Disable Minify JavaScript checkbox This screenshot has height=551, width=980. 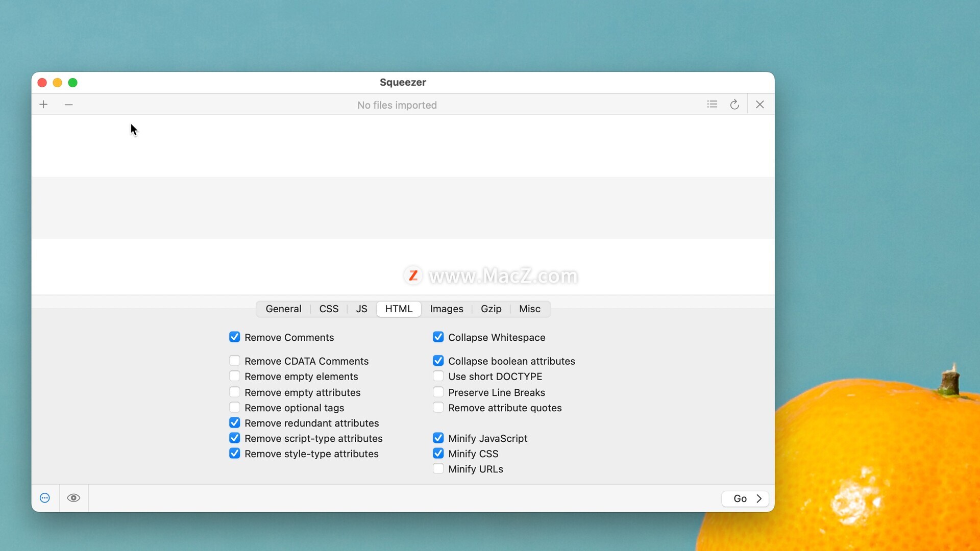coord(438,438)
